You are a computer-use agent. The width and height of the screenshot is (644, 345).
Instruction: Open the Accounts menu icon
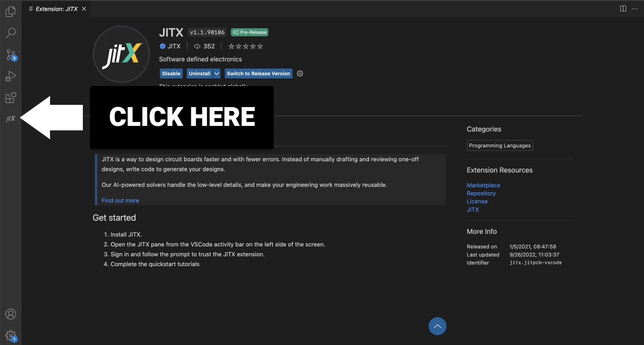tap(11, 314)
